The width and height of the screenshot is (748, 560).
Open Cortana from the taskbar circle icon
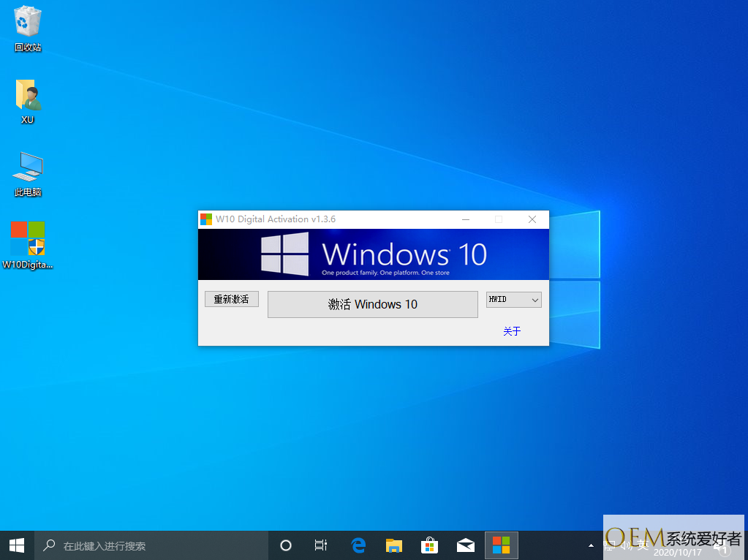(286, 545)
